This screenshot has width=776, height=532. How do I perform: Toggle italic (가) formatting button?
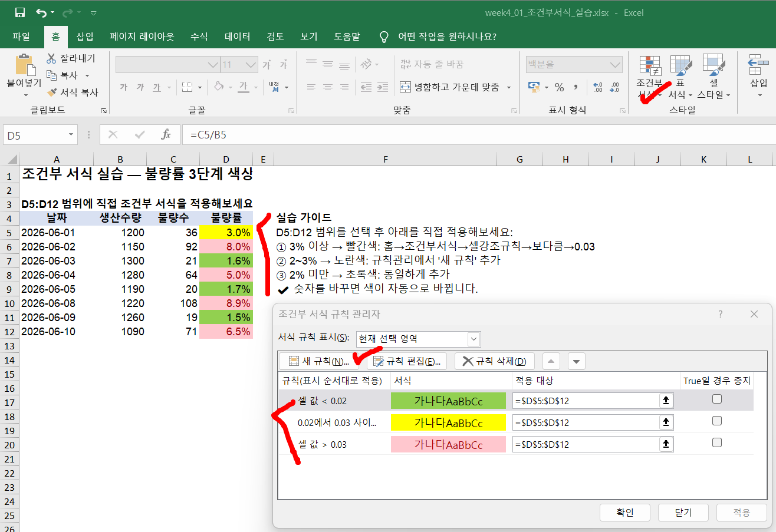(140, 87)
